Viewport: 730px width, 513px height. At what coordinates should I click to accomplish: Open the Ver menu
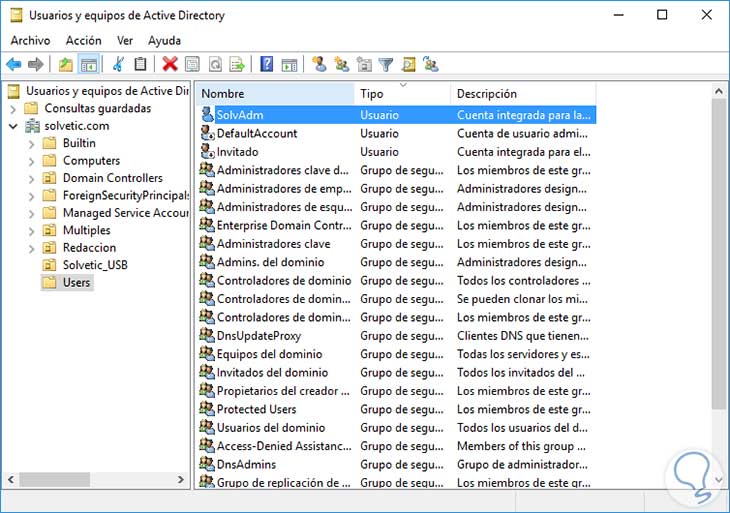[x=125, y=40]
